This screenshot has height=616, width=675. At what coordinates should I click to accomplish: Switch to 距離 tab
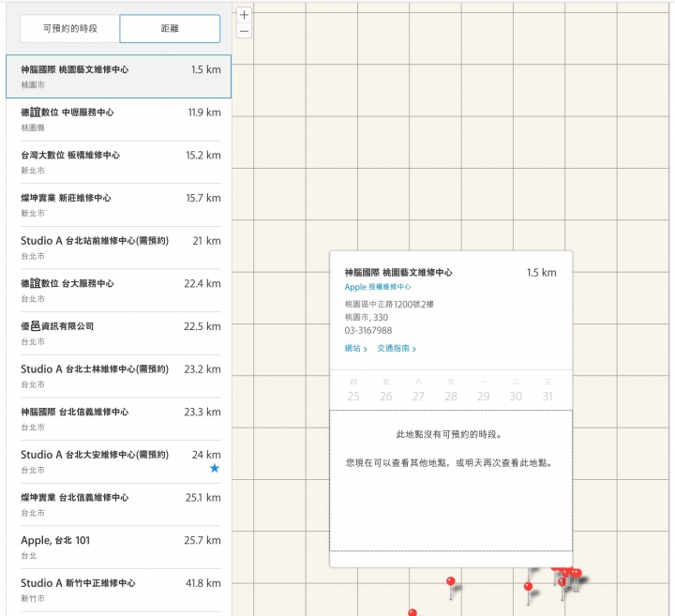point(170,29)
